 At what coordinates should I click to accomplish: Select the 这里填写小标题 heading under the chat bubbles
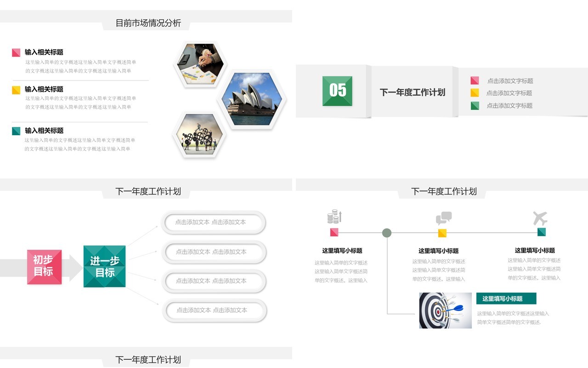click(x=439, y=251)
